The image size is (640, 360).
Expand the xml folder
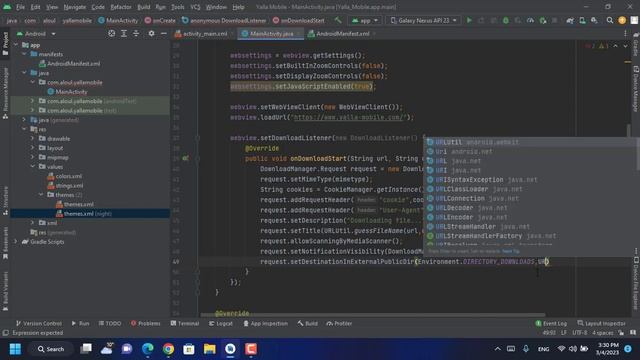pyautogui.click(x=33, y=223)
